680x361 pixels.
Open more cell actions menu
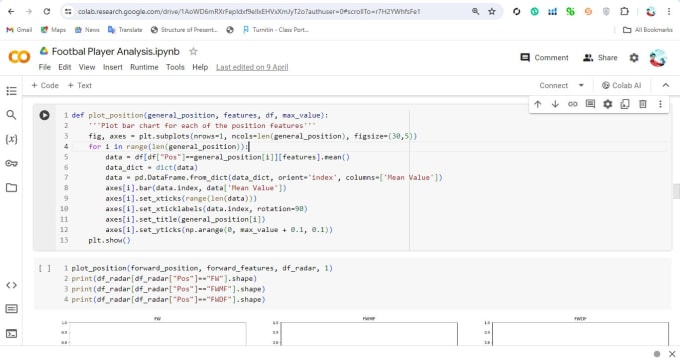[660, 104]
